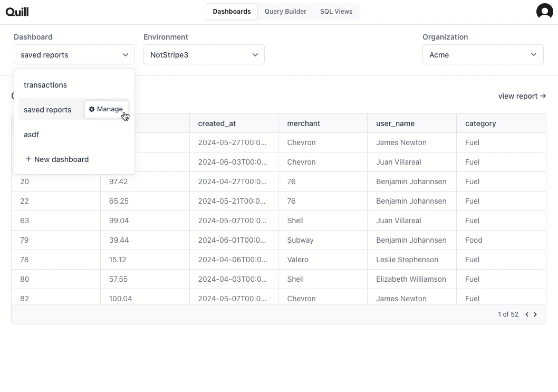Screen dimensions: 558x392
Task: Switch to the Dashboards tab
Action: [x=232, y=12]
